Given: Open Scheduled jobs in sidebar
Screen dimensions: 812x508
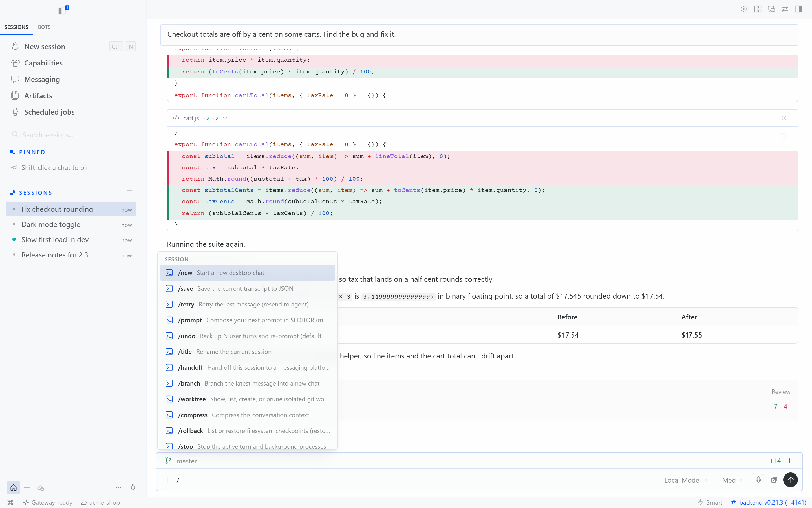Looking at the screenshot, I should 73,112.
